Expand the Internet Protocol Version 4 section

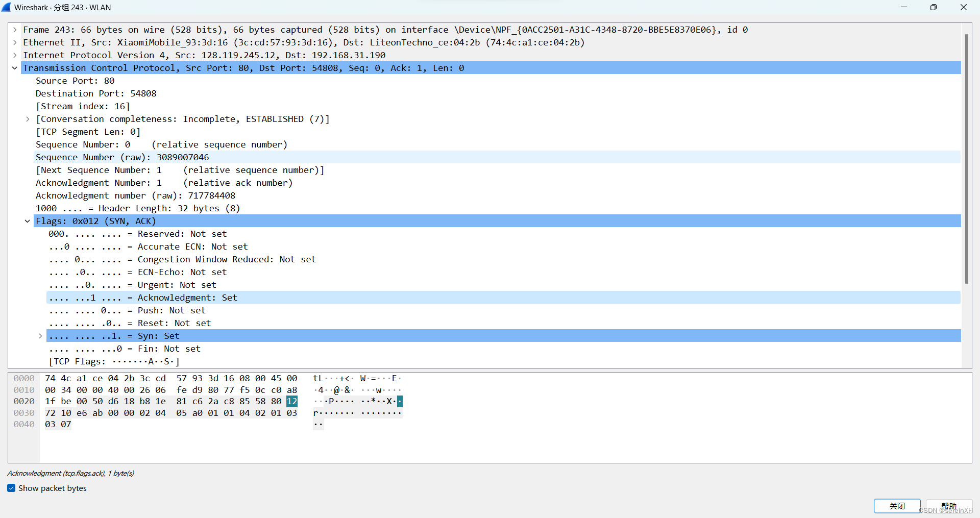click(14, 55)
